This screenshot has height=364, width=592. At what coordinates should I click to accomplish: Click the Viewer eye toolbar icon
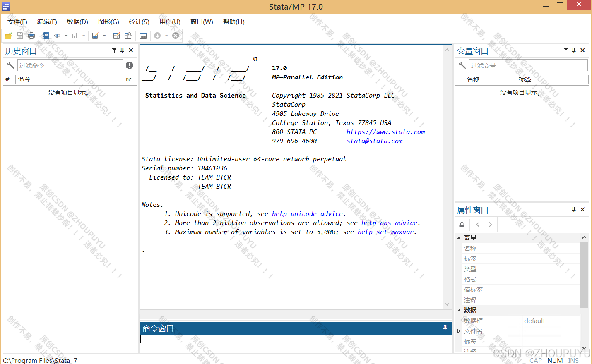(x=57, y=36)
